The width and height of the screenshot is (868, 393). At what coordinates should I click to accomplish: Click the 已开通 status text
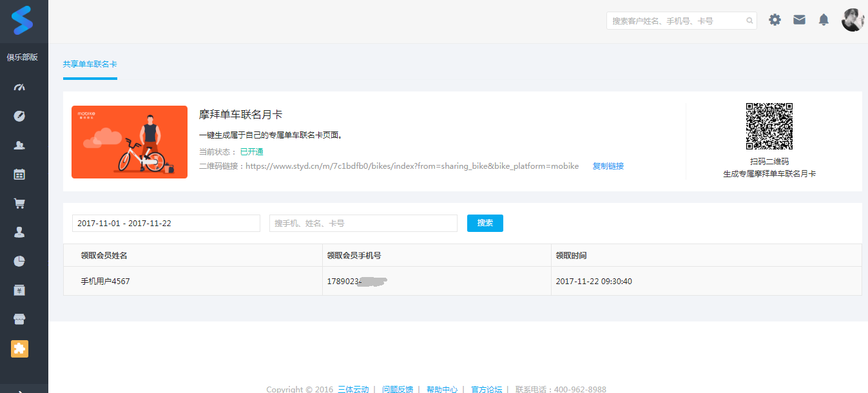coord(251,152)
